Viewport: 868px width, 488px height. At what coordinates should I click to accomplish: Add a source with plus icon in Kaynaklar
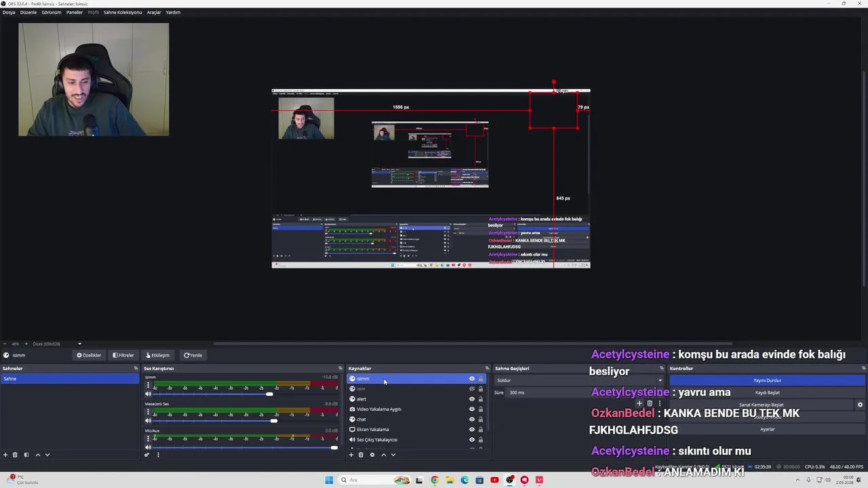pyautogui.click(x=351, y=455)
